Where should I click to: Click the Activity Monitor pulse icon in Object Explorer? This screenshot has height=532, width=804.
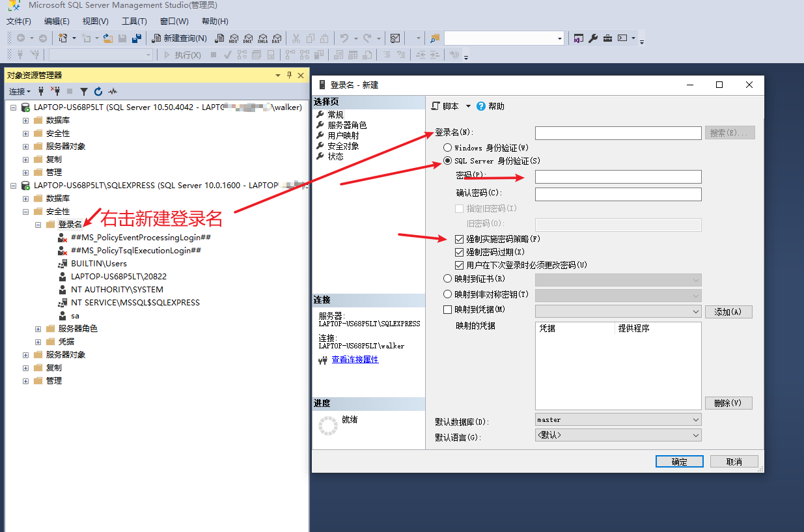pyautogui.click(x=113, y=92)
